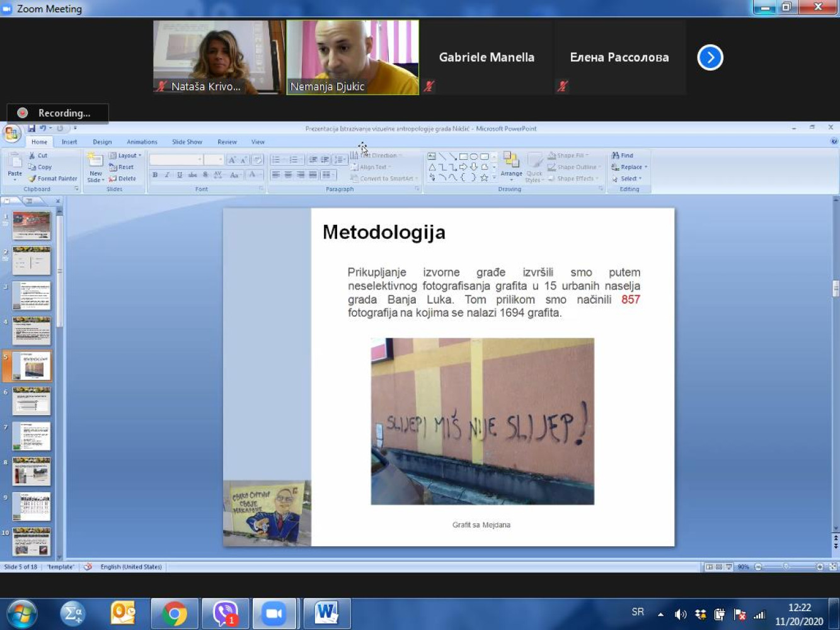Toggle italic formatting
840x630 pixels.
pos(167,175)
